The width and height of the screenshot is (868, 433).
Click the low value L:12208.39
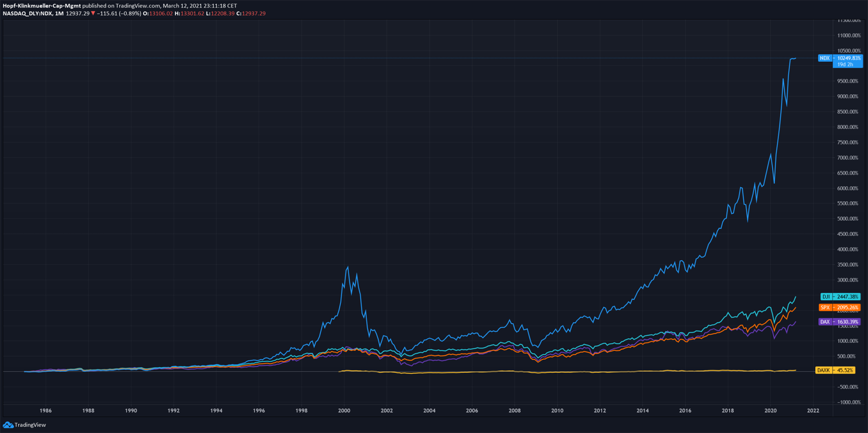coord(220,13)
